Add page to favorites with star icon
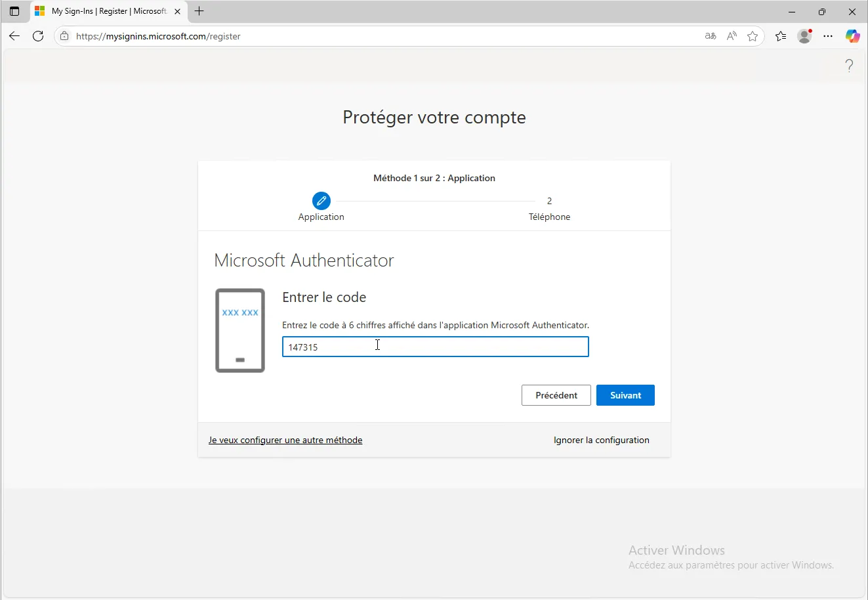 coord(753,36)
